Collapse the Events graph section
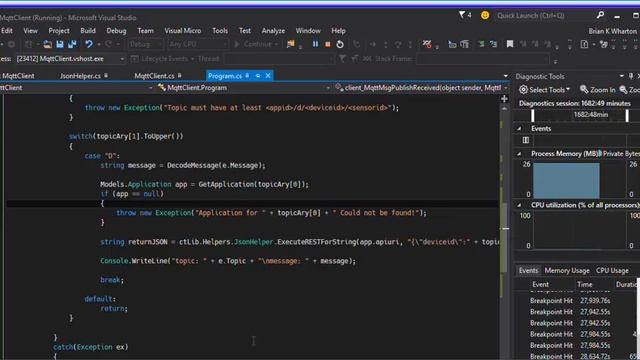The image size is (640, 360). click(x=520, y=129)
